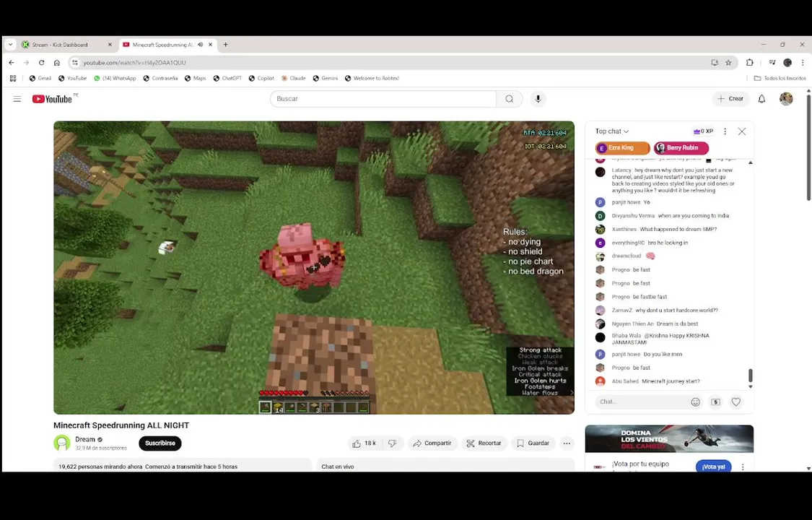Click the Compartir share button
The height and width of the screenshot is (520, 812).
(x=432, y=443)
